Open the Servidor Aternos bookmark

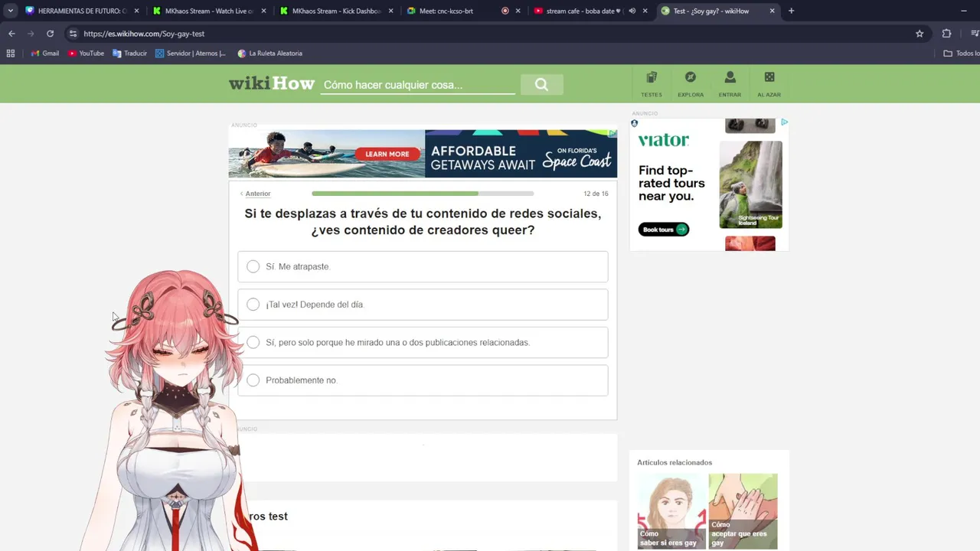point(190,54)
